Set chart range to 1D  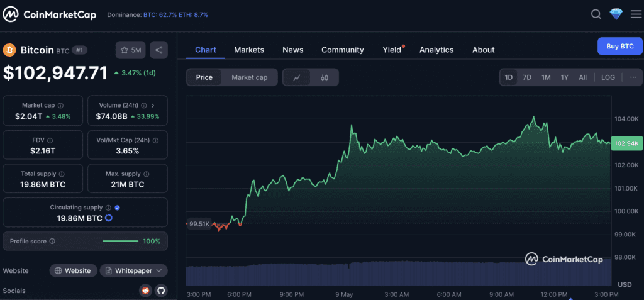point(509,77)
